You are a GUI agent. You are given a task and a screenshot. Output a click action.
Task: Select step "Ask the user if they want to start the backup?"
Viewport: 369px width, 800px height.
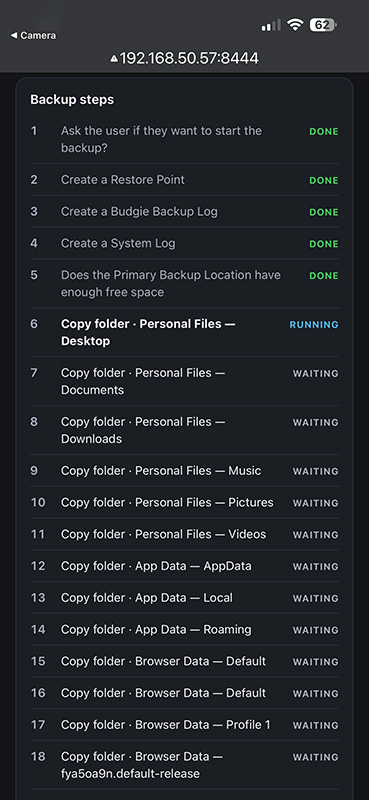point(161,139)
